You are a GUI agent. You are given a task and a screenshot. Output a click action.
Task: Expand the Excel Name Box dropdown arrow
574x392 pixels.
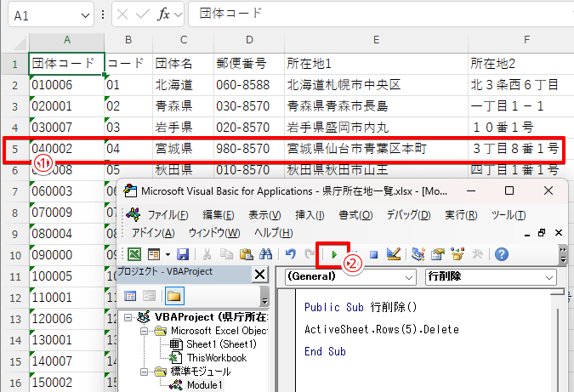point(86,14)
